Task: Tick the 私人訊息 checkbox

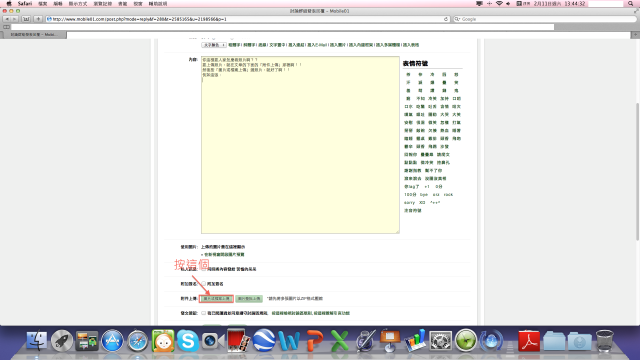Action: coord(203,269)
